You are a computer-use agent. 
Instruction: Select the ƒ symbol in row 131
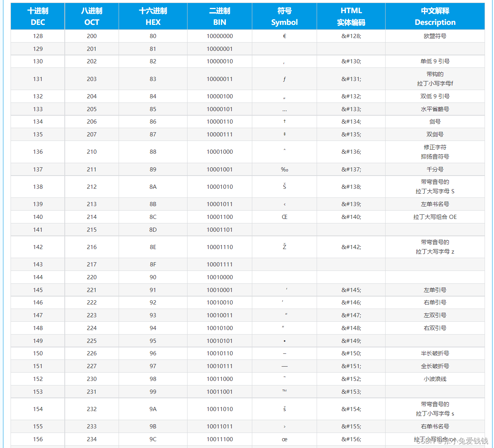(x=284, y=79)
